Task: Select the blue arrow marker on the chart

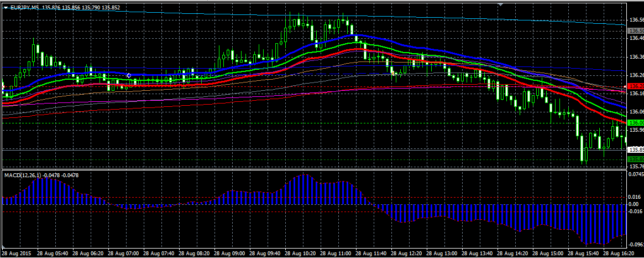Action: click(x=129, y=75)
